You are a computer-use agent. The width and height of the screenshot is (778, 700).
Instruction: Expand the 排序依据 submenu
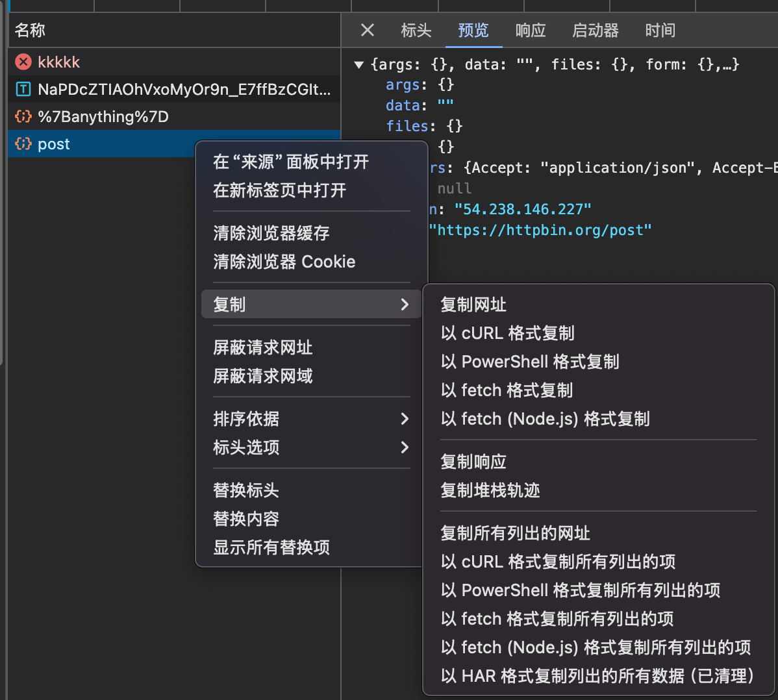[405, 419]
